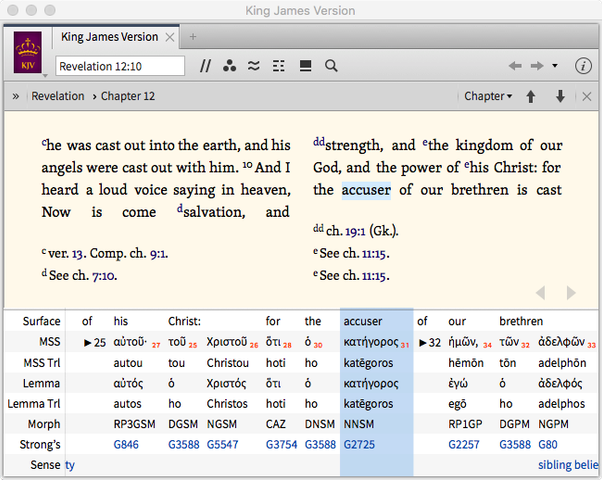Open cross reference 7:10 link
Screen dimensions: 602x480
point(103,276)
